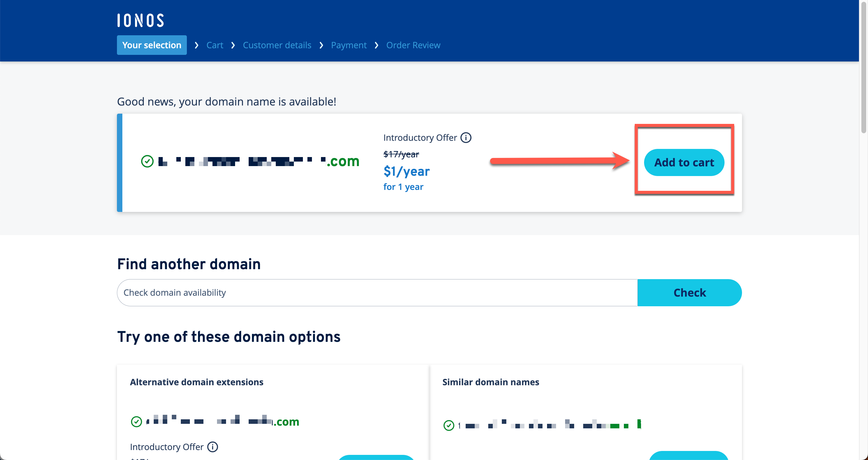Click the 'Introductory Offer' label in the main domain card
The width and height of the screenshot is (868, 460).
click(420, 137)
